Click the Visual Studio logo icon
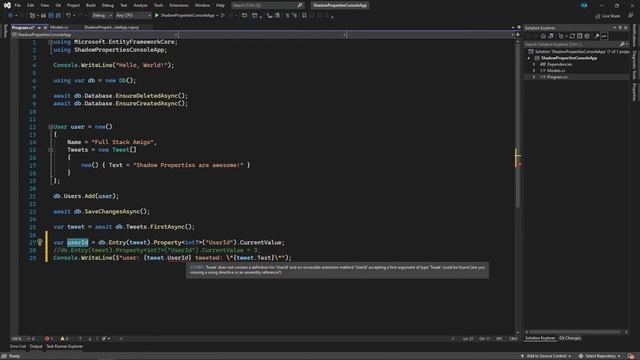Viewport: 640px width, 360px height. [7, 5]
